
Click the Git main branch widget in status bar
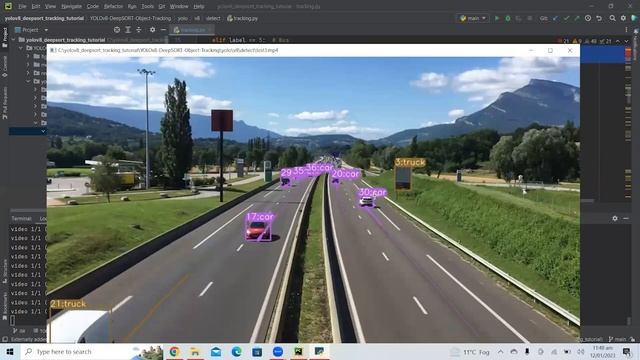click(x=617, y=339)
